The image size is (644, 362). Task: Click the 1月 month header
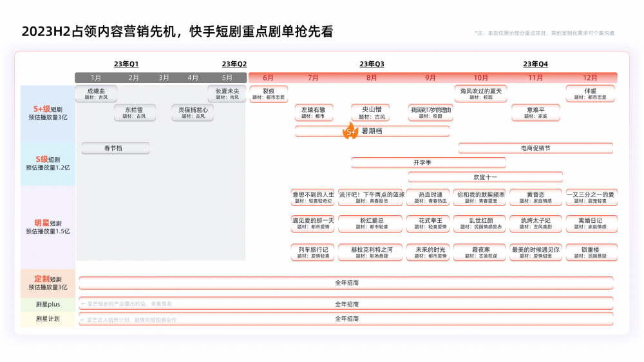tap(96, 78)
